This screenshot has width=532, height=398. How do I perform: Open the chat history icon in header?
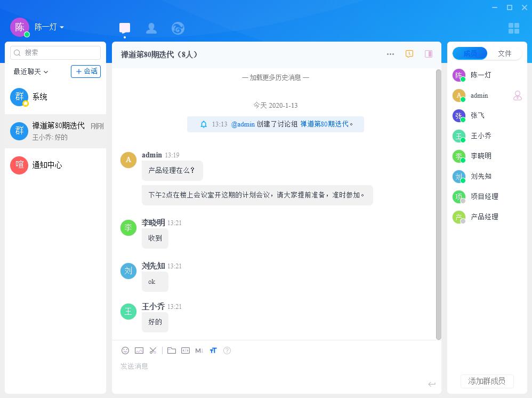pos(409,54)
